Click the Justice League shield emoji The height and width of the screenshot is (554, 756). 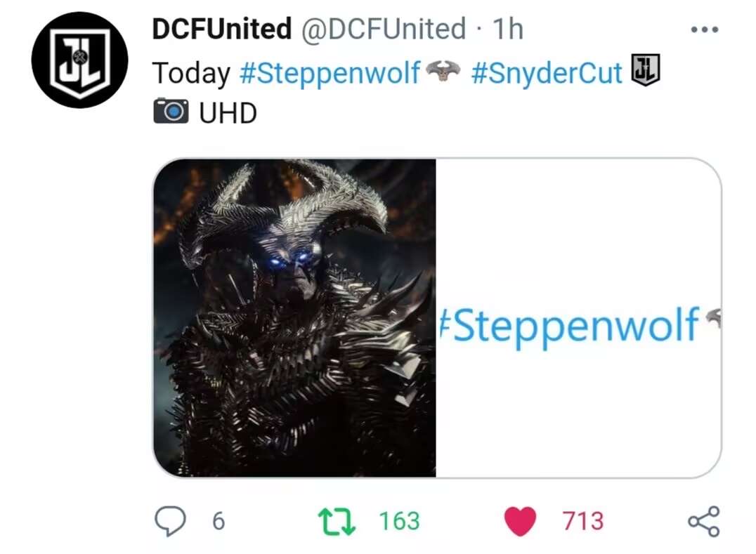coord(646,71)
